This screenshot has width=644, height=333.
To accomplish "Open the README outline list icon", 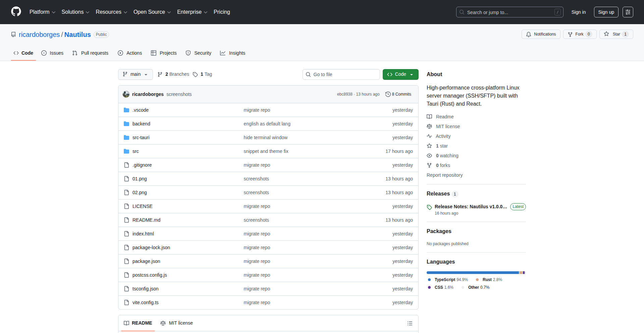I will point(410,323).
